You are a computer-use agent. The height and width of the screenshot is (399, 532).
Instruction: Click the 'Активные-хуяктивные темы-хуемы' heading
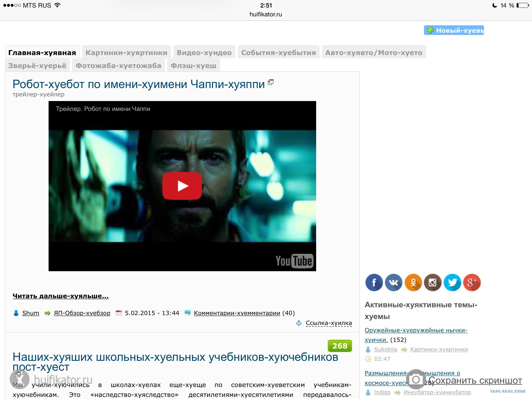pyautogui.click(x=421, y=311)
